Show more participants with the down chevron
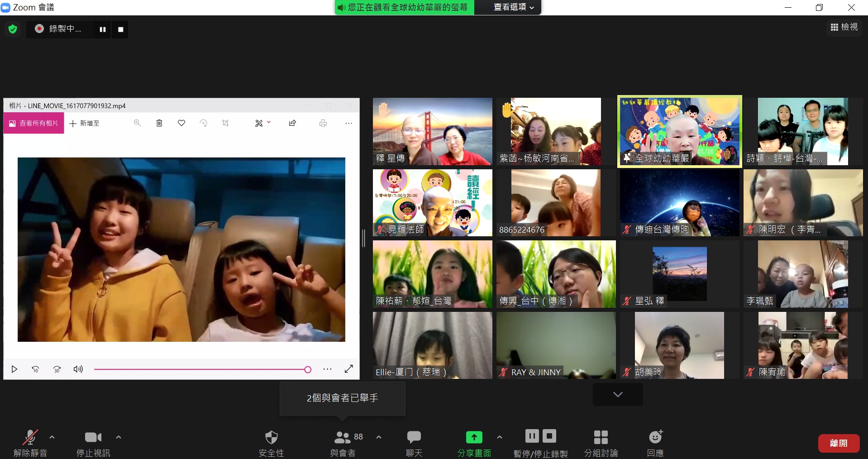868x459 pixels. click(618, 394)
